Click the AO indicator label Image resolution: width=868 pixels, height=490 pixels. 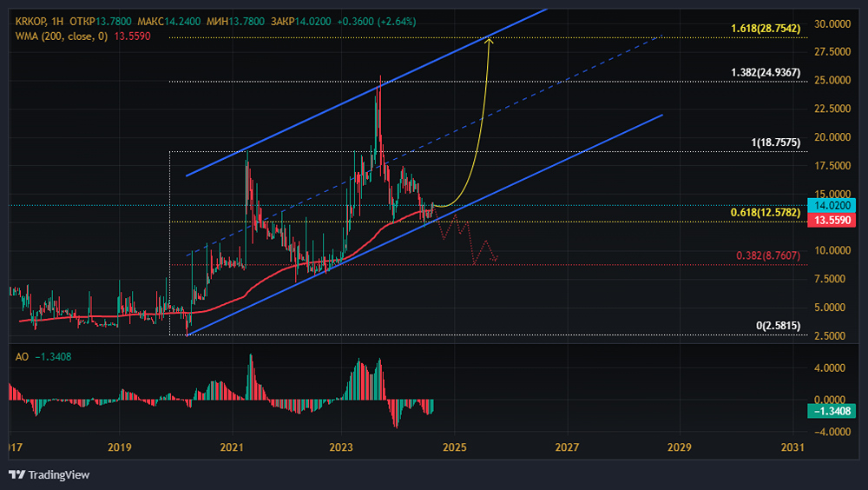[22, 357]
